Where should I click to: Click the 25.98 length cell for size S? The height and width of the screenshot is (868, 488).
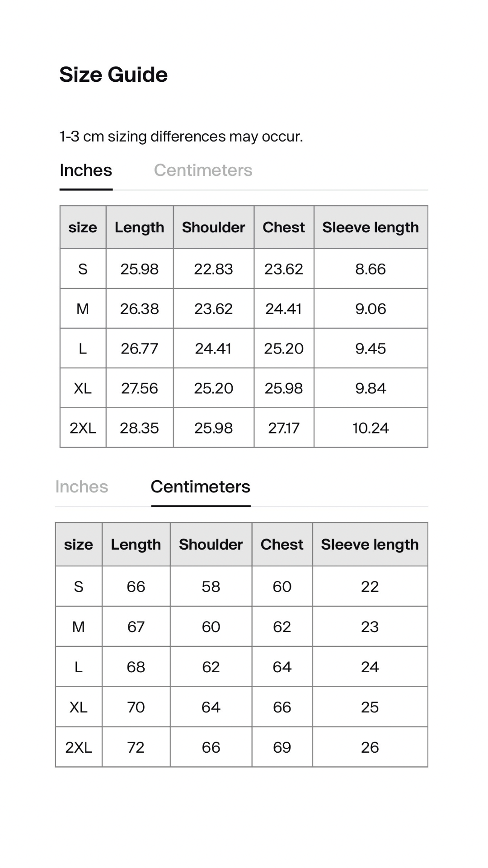click(140, 269)
